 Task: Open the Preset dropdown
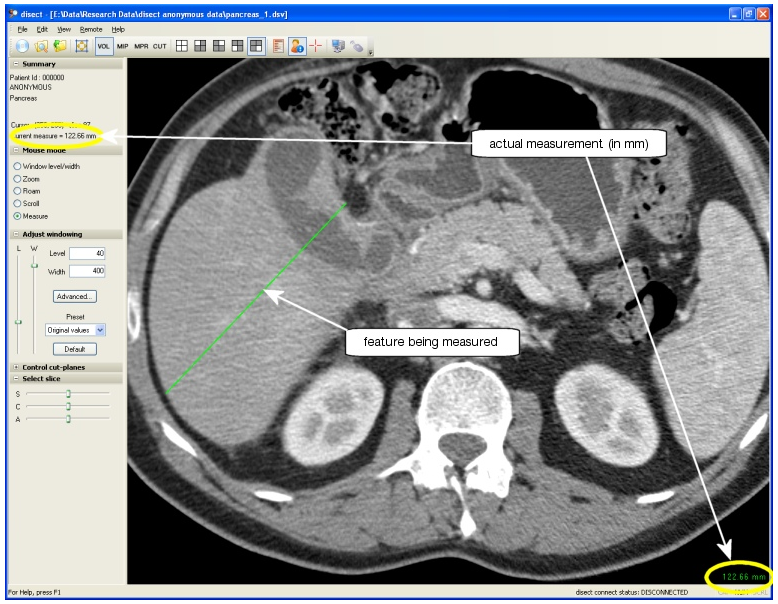(x=100, y=330)
